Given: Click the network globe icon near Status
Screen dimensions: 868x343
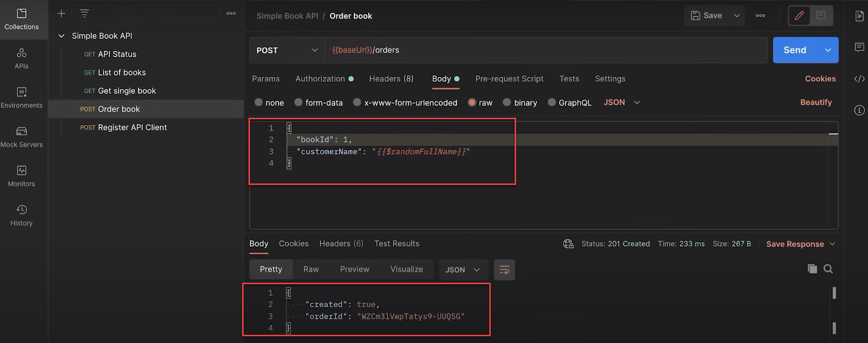Looking at the screenshot, I should (568, 244).
